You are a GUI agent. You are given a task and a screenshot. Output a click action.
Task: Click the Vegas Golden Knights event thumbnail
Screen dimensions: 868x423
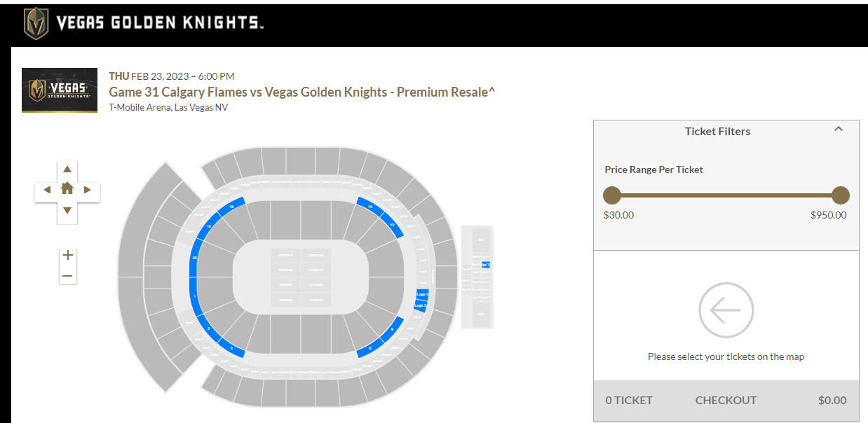[60, 90]
